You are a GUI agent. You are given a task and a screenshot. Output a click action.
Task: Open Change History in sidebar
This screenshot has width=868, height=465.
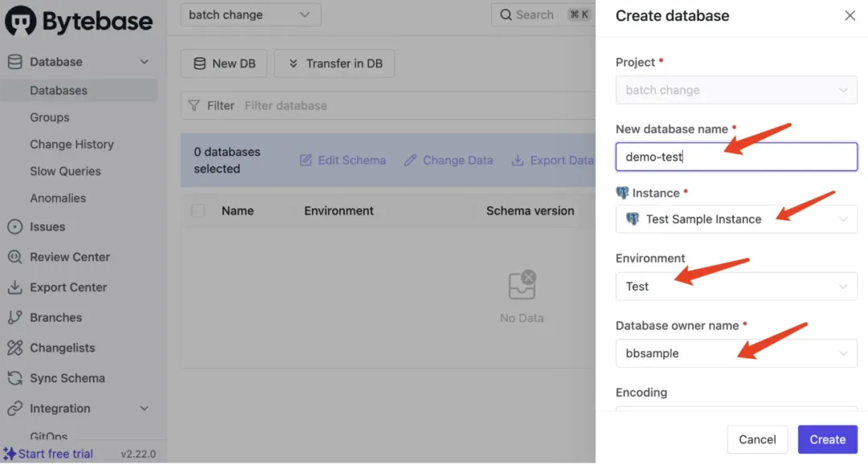click(72, 144)
